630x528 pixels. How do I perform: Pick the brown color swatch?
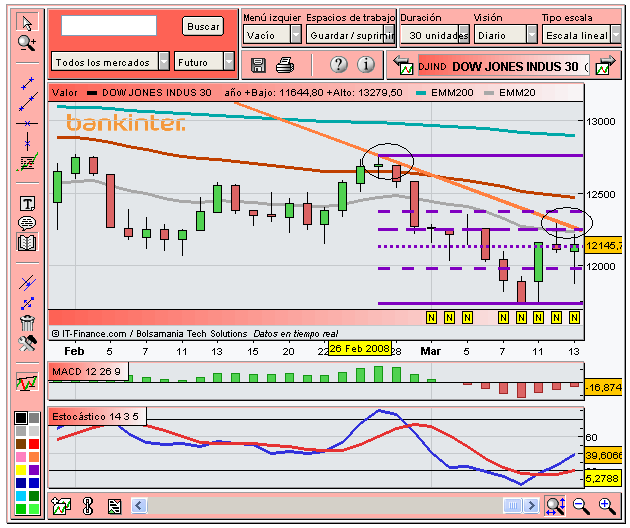(21, 444)
